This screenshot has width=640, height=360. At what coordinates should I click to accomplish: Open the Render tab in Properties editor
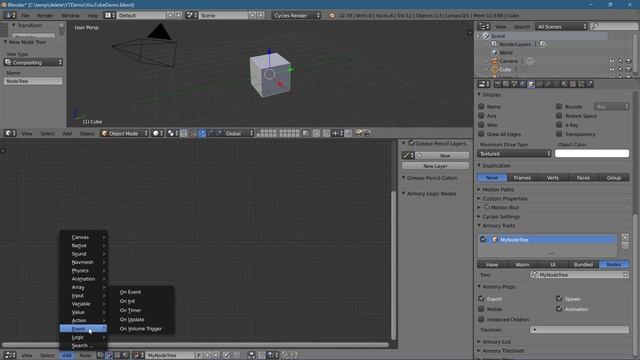[x=498, y=84]
